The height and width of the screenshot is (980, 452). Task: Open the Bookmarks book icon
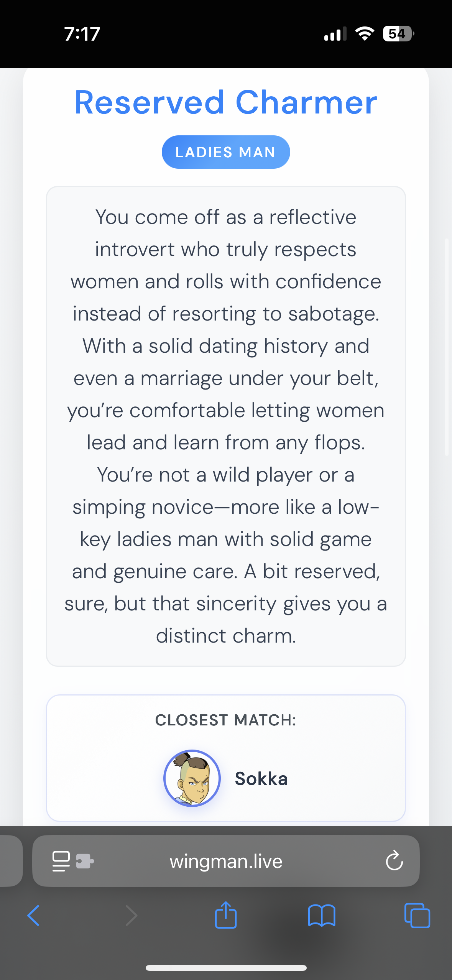pos(322,916)
